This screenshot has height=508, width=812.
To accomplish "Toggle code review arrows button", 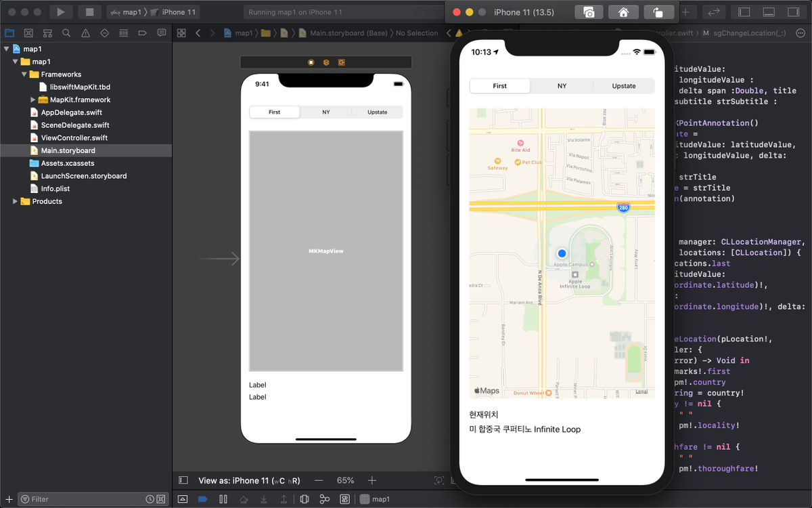I will pos(713,12).
